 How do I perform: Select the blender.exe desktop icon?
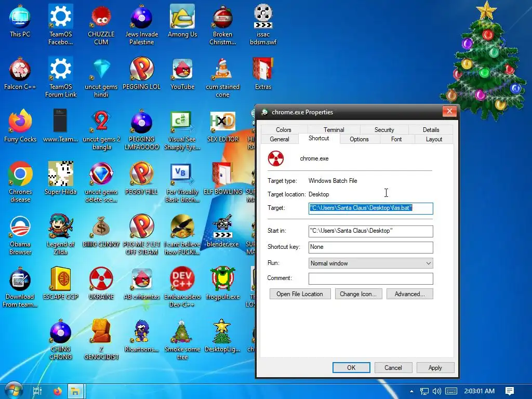(222, 231)
